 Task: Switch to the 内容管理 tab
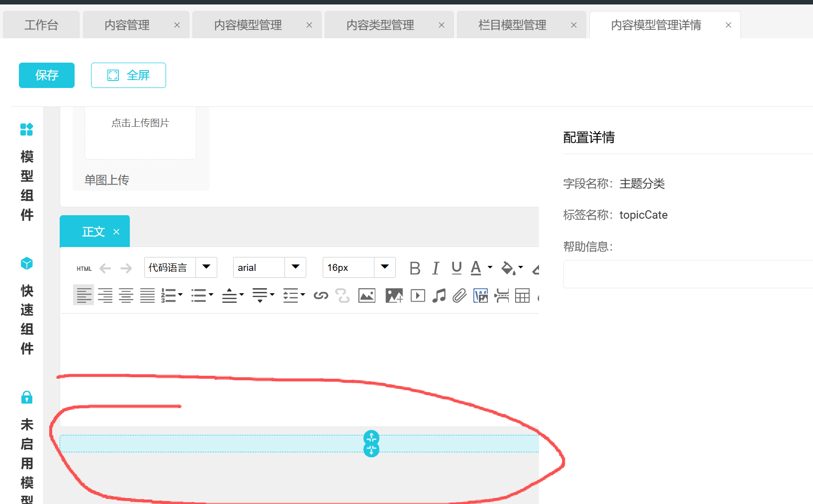(x=127, y=25)
